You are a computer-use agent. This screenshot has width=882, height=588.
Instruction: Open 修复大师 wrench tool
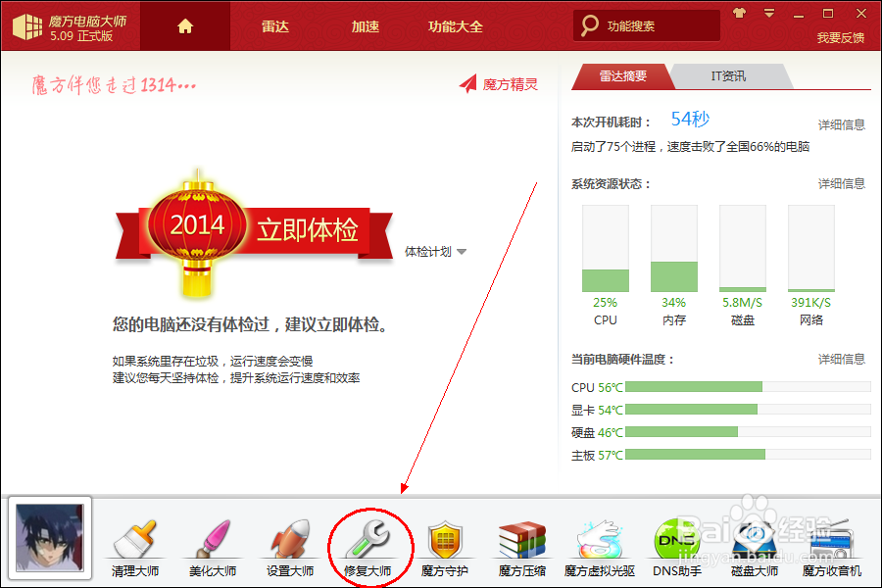click(x=367, y=548)
